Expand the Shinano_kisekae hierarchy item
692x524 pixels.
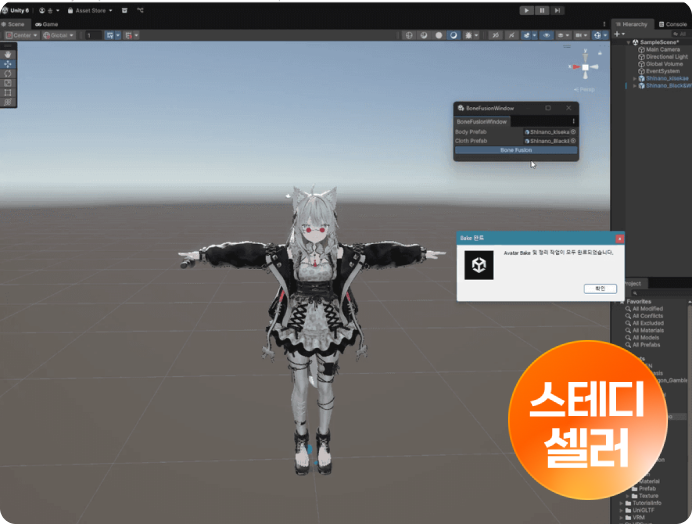click(x=634, y=78)
